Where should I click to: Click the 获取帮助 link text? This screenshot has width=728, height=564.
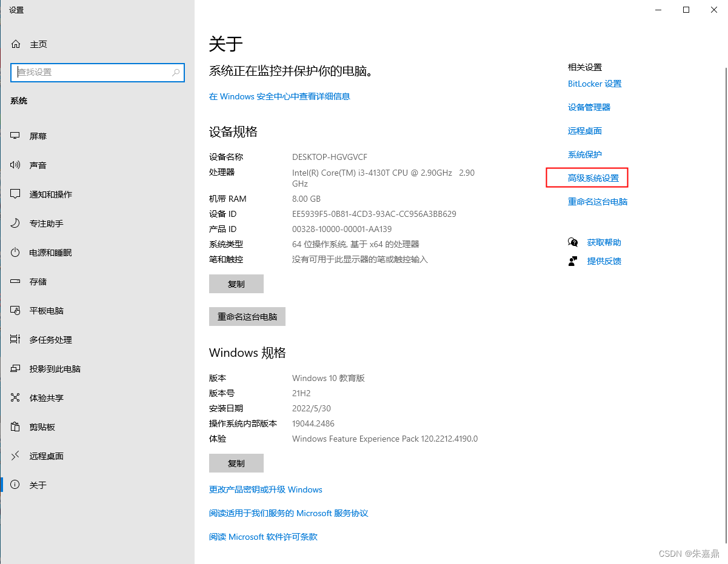[x=604, y=242]
